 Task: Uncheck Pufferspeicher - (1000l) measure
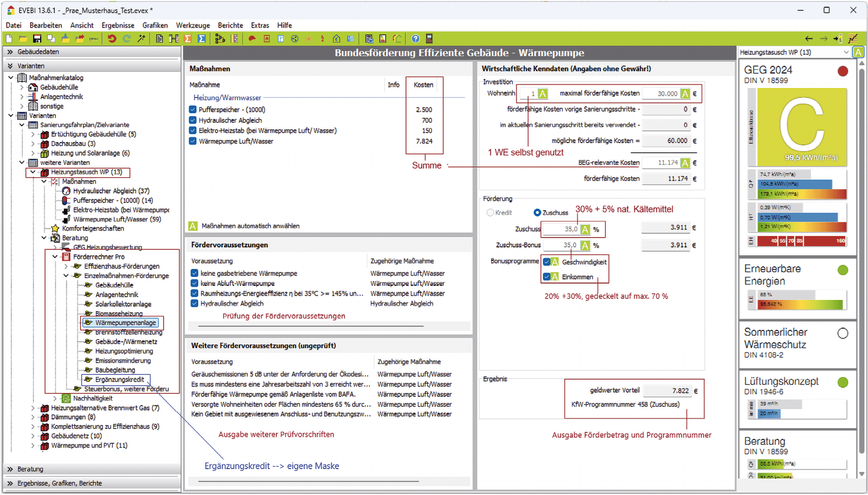pos(193,109)
